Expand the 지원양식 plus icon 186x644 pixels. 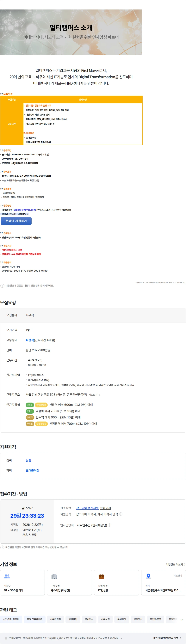point(121,514)
